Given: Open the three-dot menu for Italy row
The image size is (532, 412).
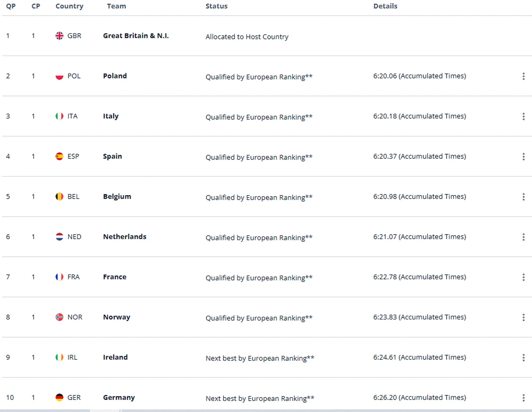Looking at the screenshot, I should (523, 116).
